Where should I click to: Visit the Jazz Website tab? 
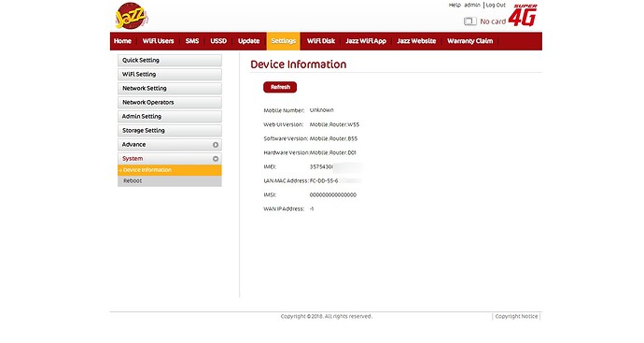click(x=416, y=41)
